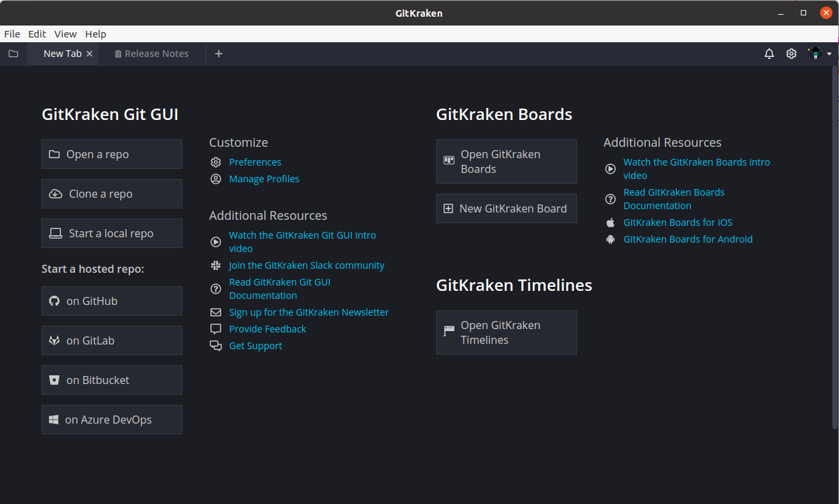
Task: Read GitKraken Boards Documentation link
Action: pos(674,199)
